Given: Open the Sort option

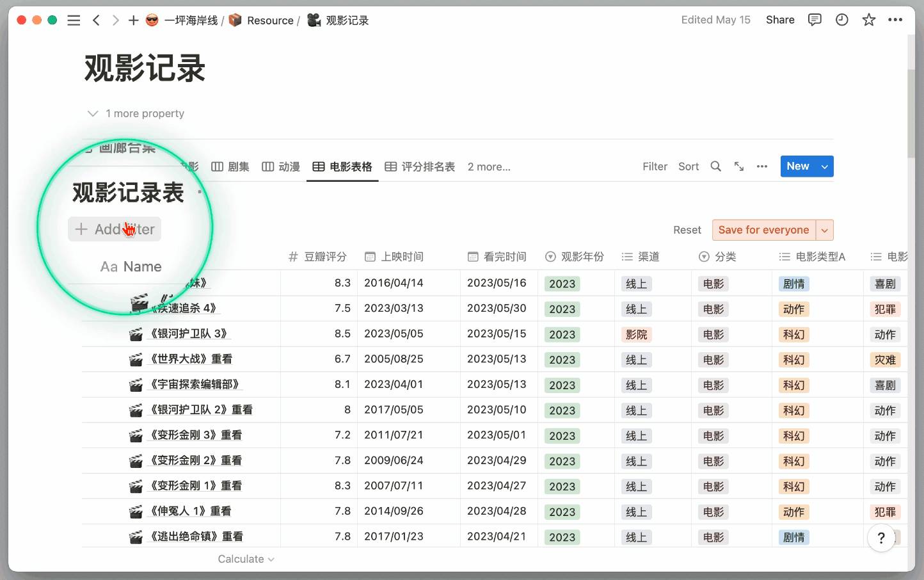Looking at the screenshot, I should coord(689,166).
